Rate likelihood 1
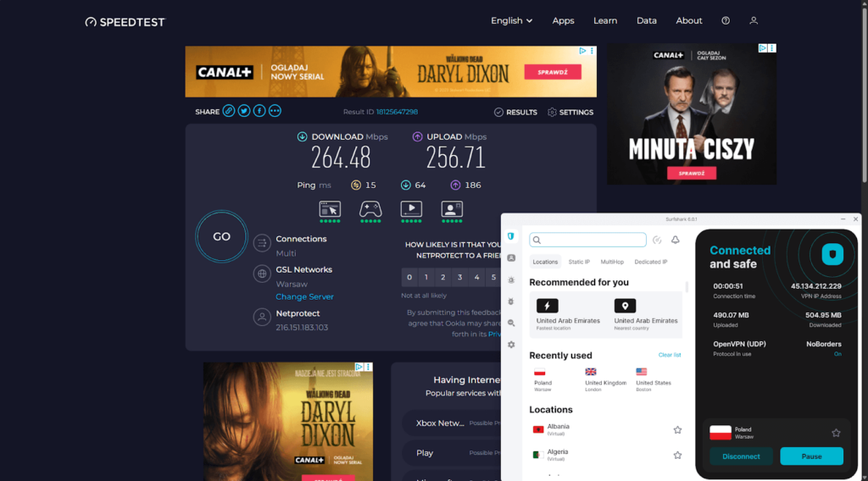Viewport: 868px width, 481px height. (426, 277)
